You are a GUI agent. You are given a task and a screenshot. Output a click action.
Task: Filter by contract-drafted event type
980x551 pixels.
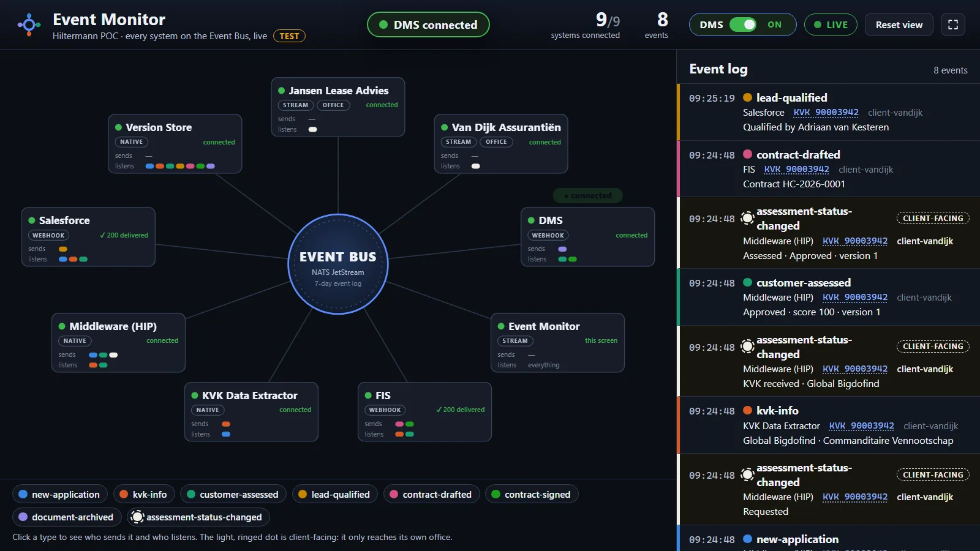coord(431,494)
